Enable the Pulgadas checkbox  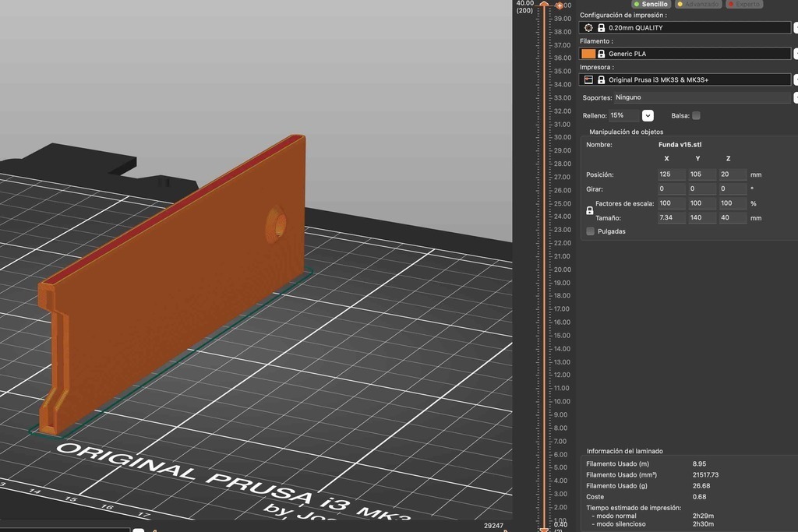point(590,231)
